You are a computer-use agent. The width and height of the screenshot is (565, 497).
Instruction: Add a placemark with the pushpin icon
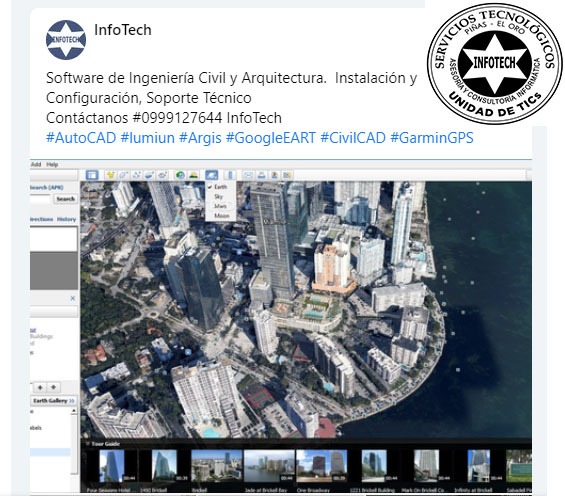pos(110,175)
